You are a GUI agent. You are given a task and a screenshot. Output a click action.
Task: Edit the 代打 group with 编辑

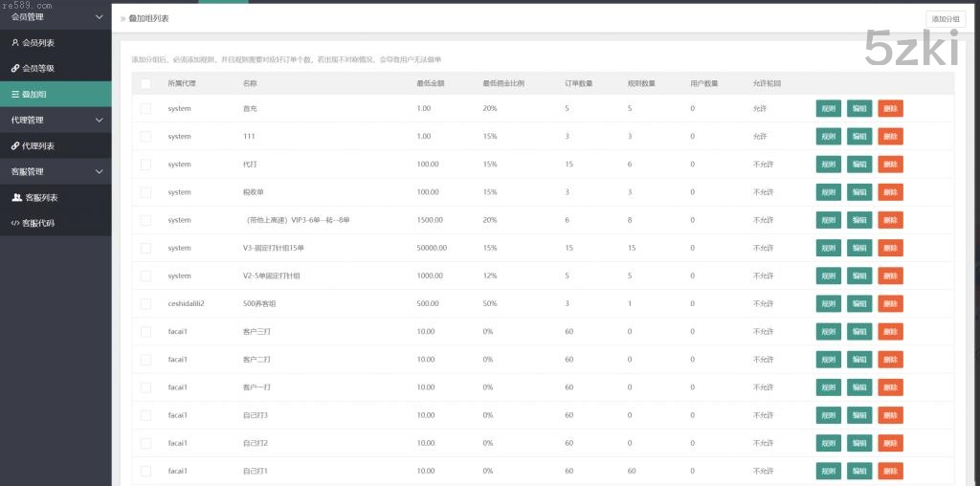coord(859,165)
